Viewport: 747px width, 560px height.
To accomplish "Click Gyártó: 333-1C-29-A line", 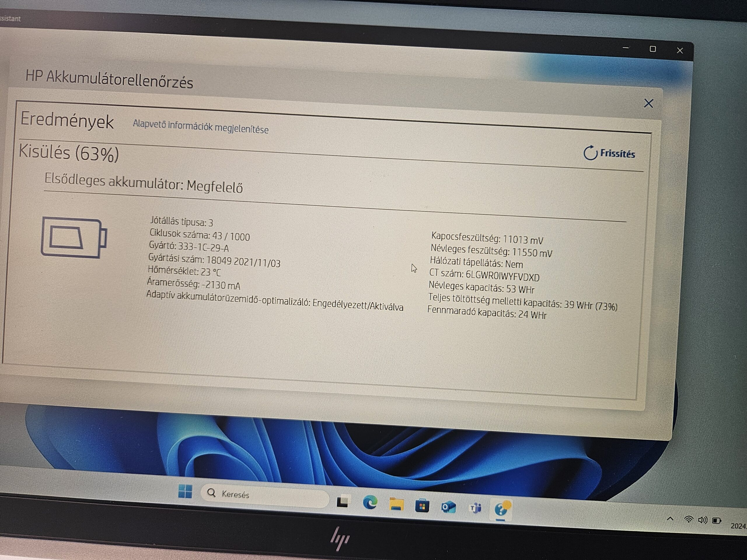I will [x=189, y=246].
